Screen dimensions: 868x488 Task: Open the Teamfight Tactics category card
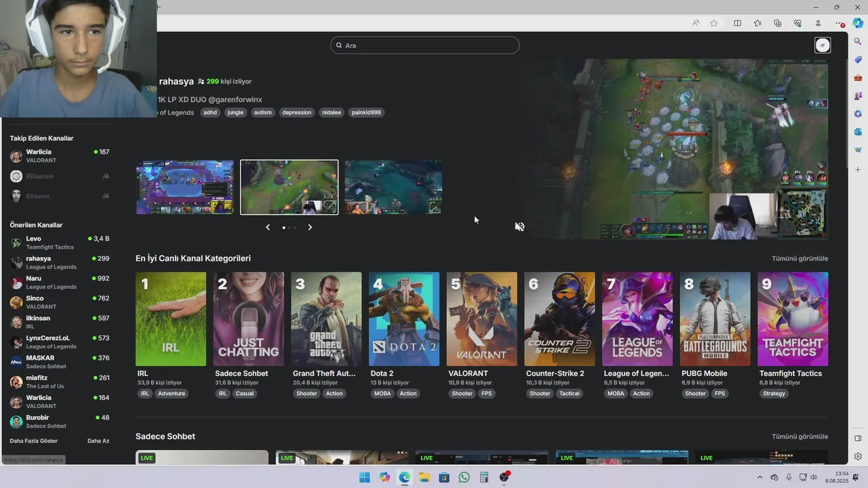pyautogui.click(x=793, y=319)
